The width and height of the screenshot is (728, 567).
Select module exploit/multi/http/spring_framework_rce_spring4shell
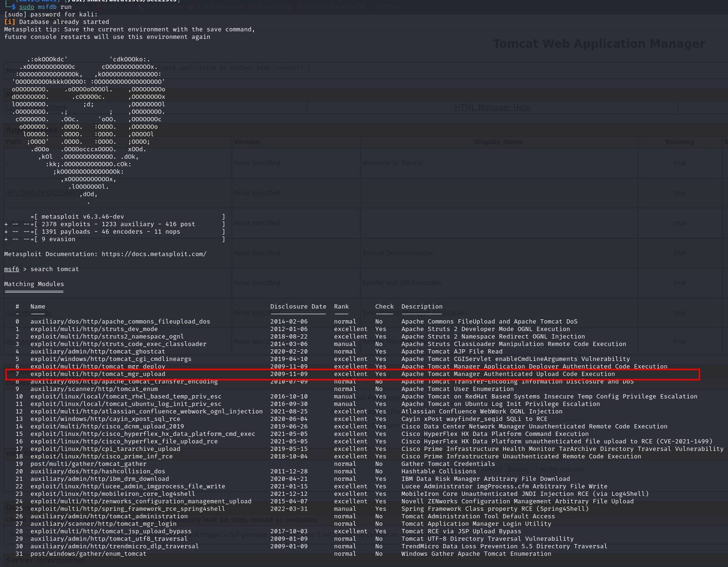[128, 509]
